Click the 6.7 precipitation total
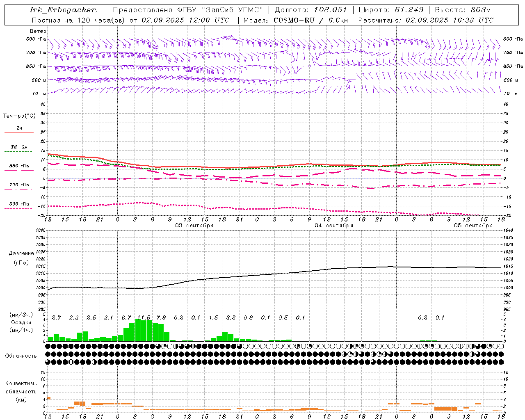Viewport: 525px width, 420px height. [x=126, y=318]
